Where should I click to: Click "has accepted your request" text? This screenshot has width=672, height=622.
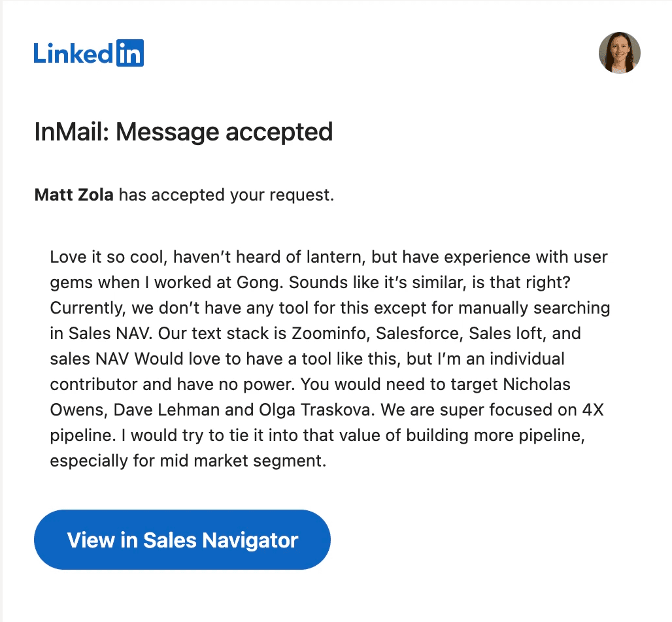coord(226,195)
